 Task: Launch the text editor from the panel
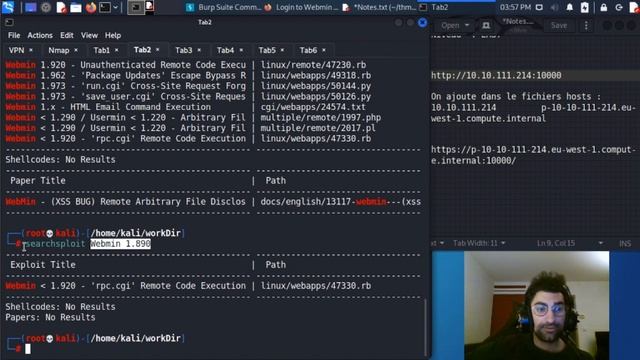61,7
